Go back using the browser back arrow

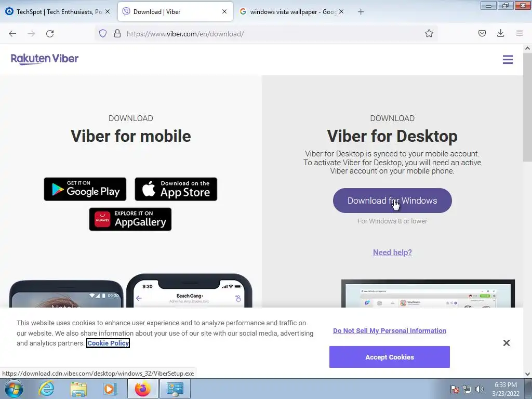pyautogui.click(x=12, y=34)
